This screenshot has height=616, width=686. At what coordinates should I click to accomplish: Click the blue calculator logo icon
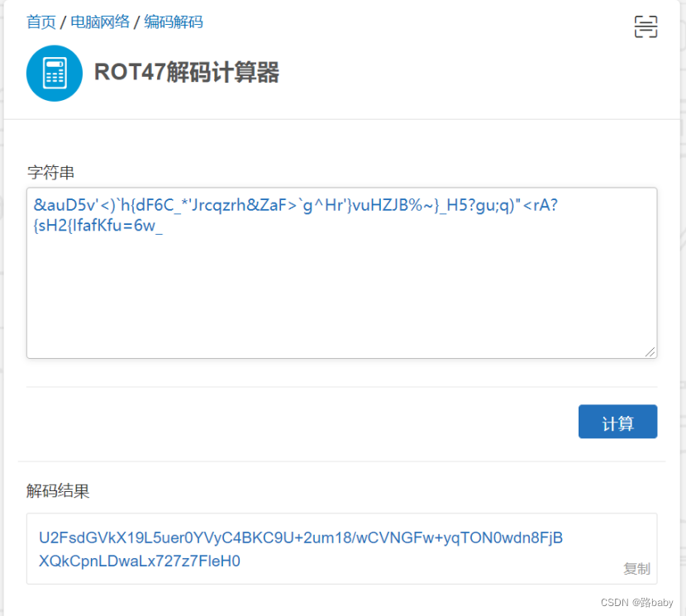point(55,73)
